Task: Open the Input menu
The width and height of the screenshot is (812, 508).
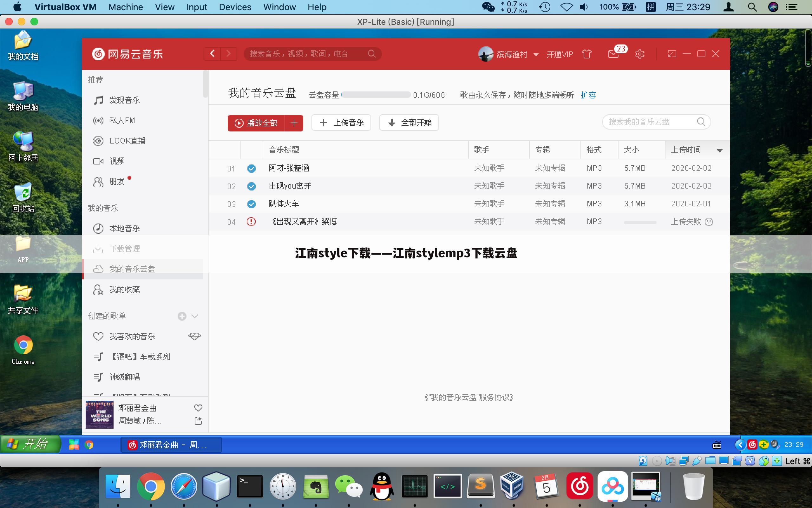Action: pyautogui.click(x=197, y=7)
